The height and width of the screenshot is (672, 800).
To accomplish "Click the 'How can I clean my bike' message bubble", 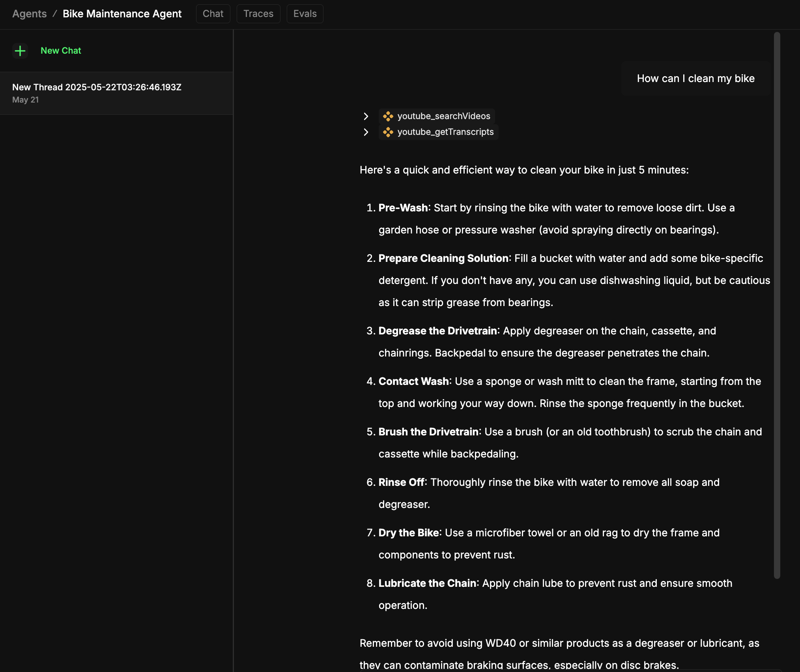I will pos(695,78).
